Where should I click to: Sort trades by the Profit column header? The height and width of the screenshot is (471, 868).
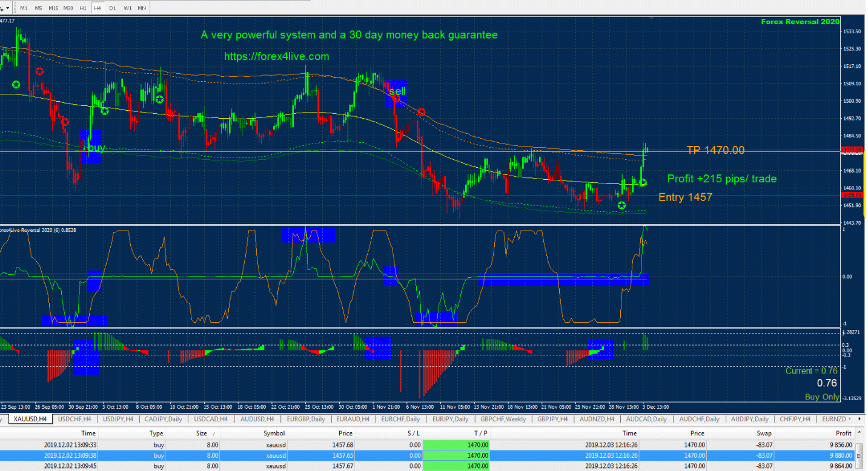[843, 433]
